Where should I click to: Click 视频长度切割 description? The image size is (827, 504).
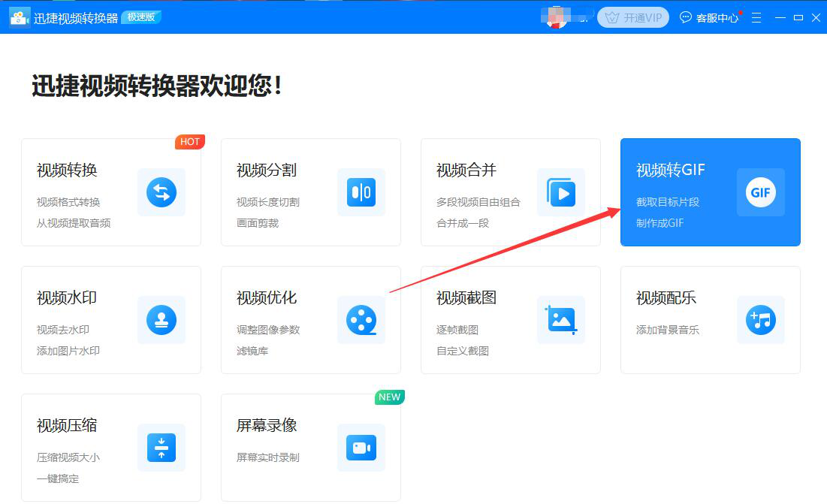tap(268, 202)
